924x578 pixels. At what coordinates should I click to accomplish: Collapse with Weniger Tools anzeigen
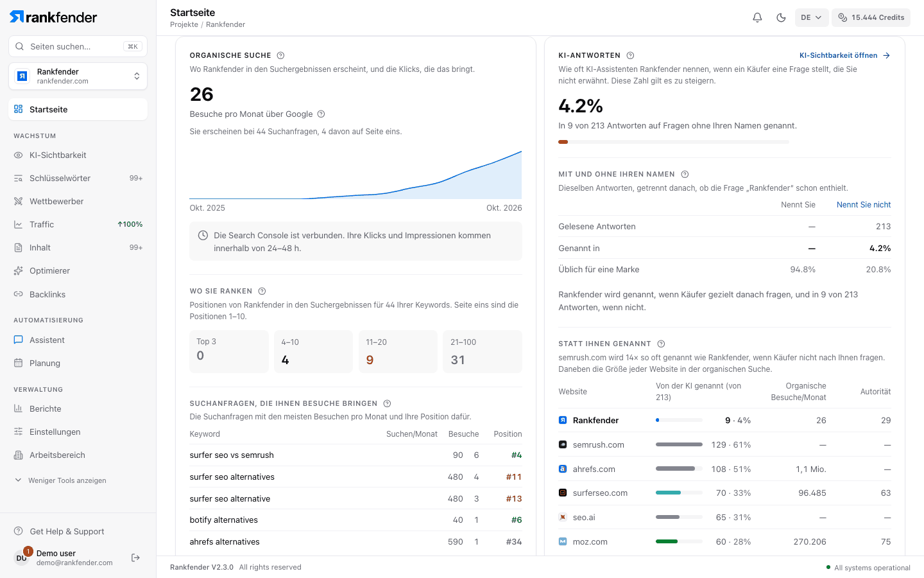pyautogui.click(x=61, y=480)
